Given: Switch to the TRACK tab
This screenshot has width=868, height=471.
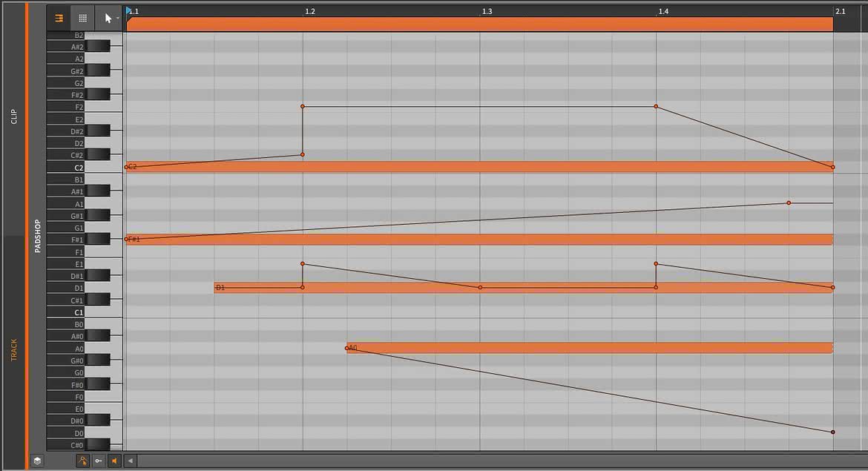Looking at the screenshot, I should [x=14, y=350].
